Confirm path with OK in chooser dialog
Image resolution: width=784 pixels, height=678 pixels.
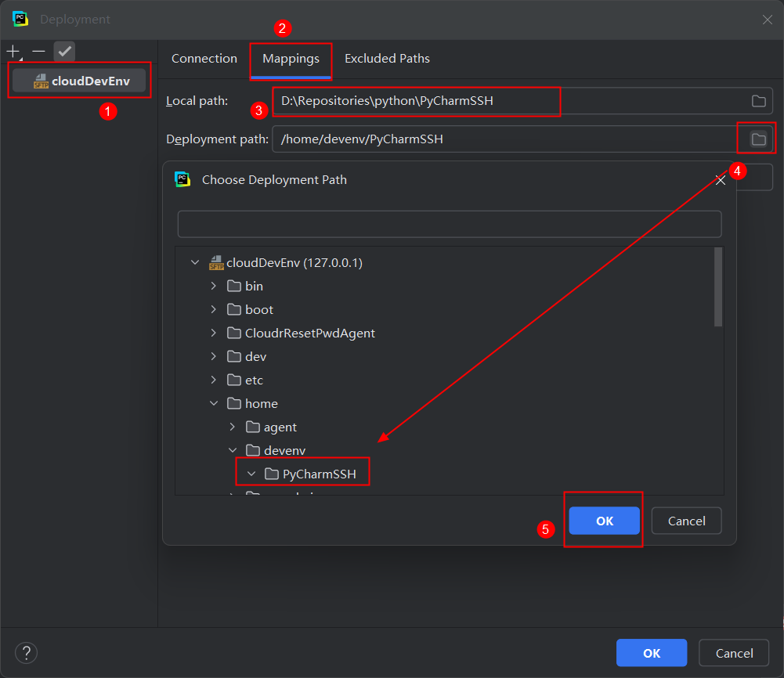coord(604,521)
